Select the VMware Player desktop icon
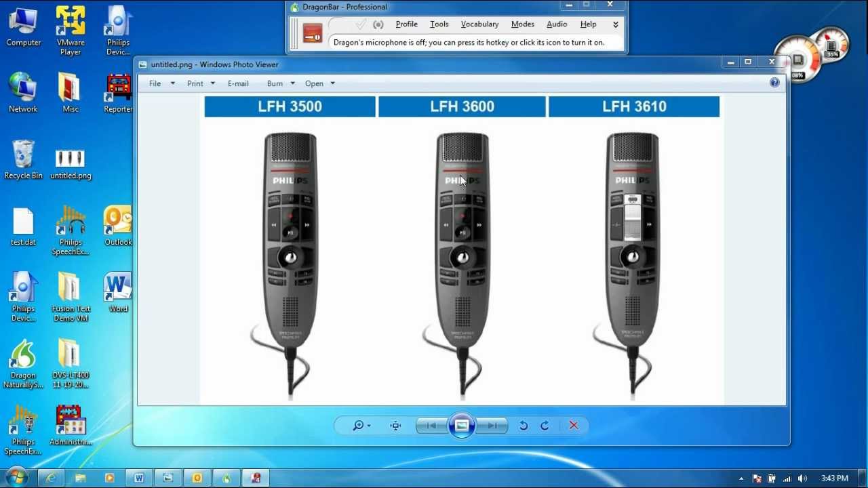Screen dimensions: 868x488 click(71, 31)
